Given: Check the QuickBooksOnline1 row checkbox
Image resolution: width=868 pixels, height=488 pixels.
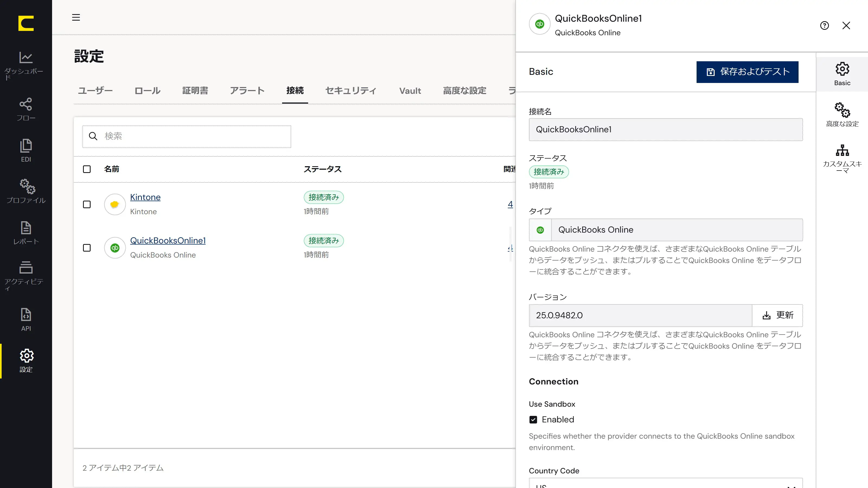Looking at the screenshot, I should tap(87, 248).
